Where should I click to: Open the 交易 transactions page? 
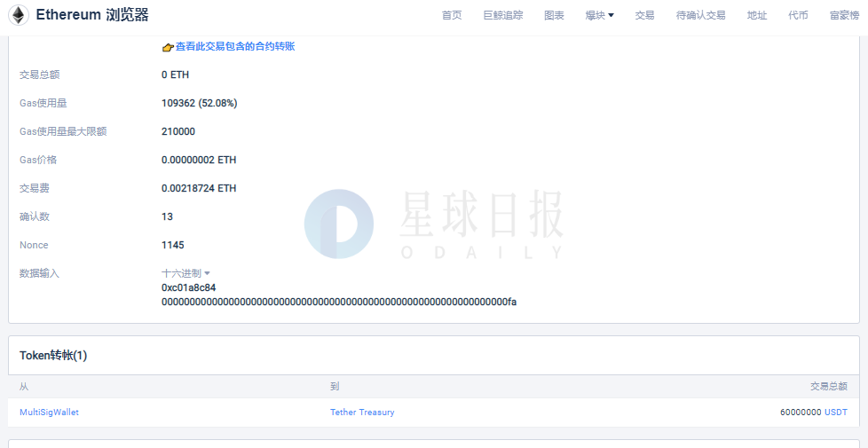645,15
